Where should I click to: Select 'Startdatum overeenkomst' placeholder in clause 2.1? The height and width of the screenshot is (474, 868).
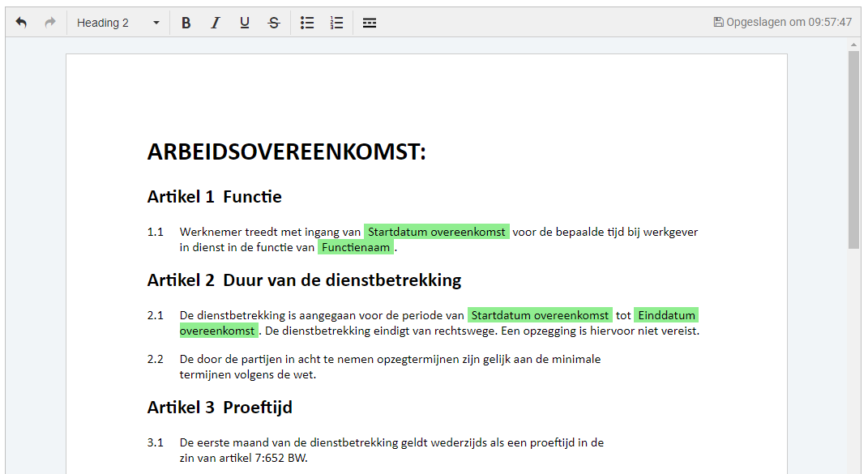click(x=540, y=315)
